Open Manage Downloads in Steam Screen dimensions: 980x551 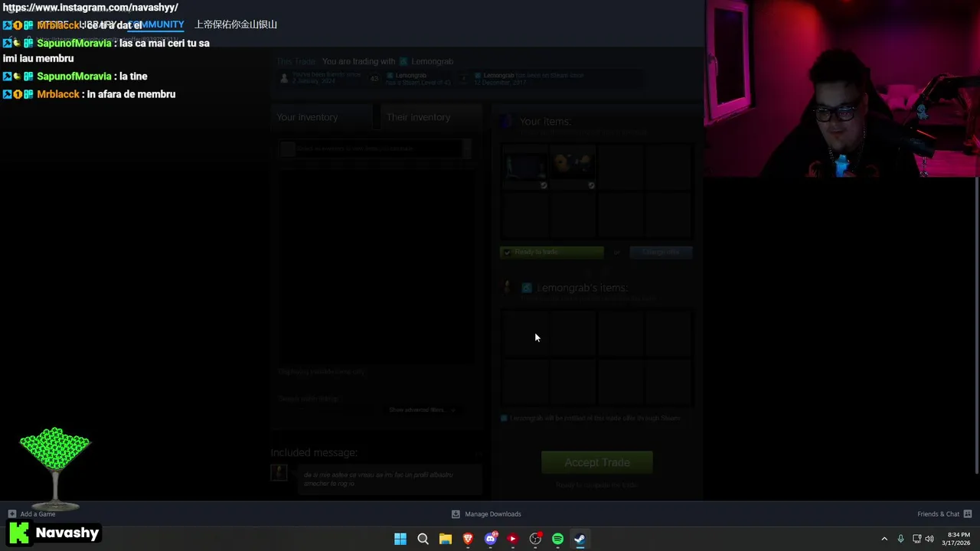492,514
